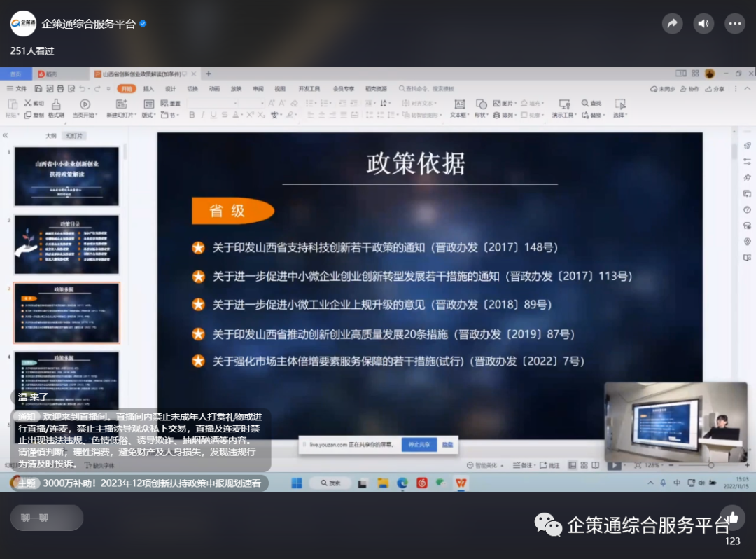
Task: Insert a 文本框 text box
Action: (x=459, y=109)
